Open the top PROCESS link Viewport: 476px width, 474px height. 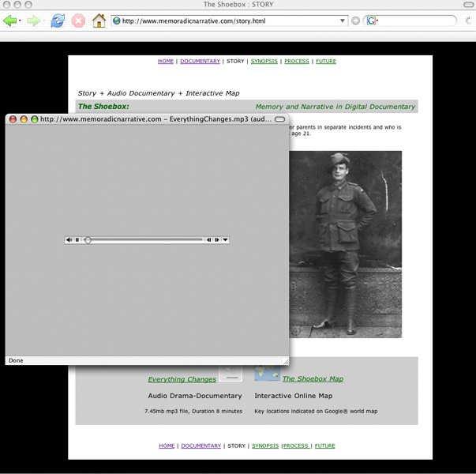point(297,61)
